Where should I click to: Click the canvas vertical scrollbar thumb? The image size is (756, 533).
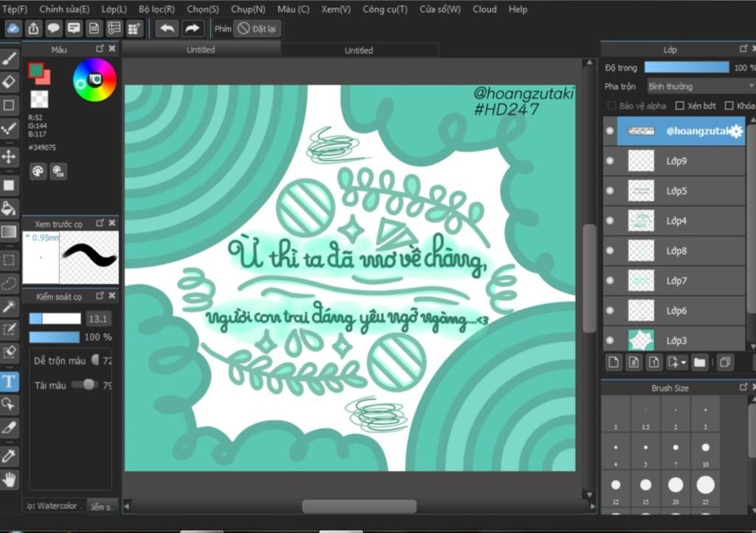589,278
